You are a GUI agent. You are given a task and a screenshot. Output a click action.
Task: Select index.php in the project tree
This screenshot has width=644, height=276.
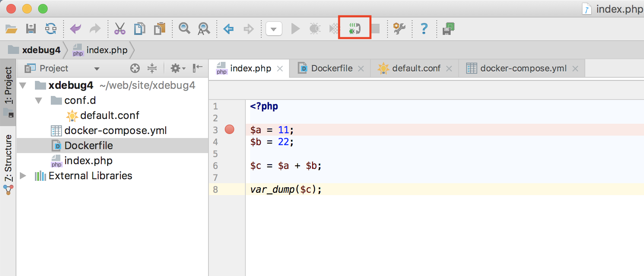coord(88,161)
